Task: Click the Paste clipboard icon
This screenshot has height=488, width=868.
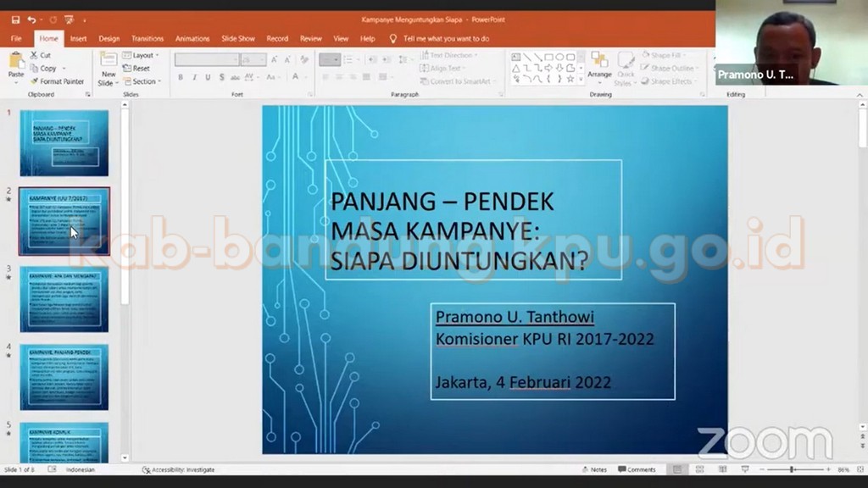Action: tap(16, 65)
